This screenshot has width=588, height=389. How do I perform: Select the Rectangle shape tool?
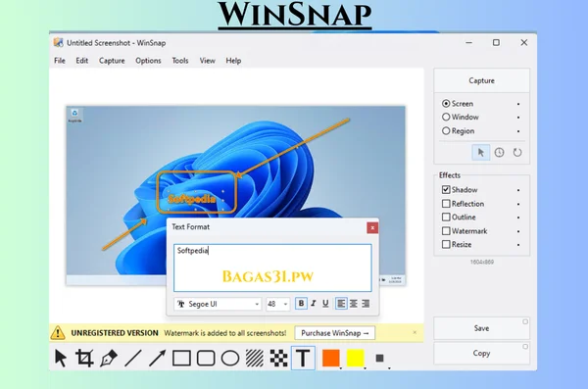click(x=181, y=358)
